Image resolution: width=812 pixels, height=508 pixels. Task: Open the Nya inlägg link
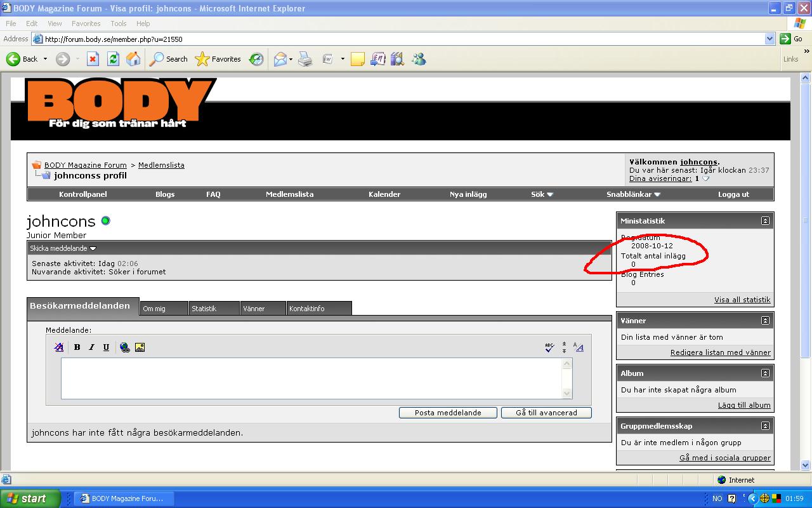pyautogui.click(x=468, y=194)
